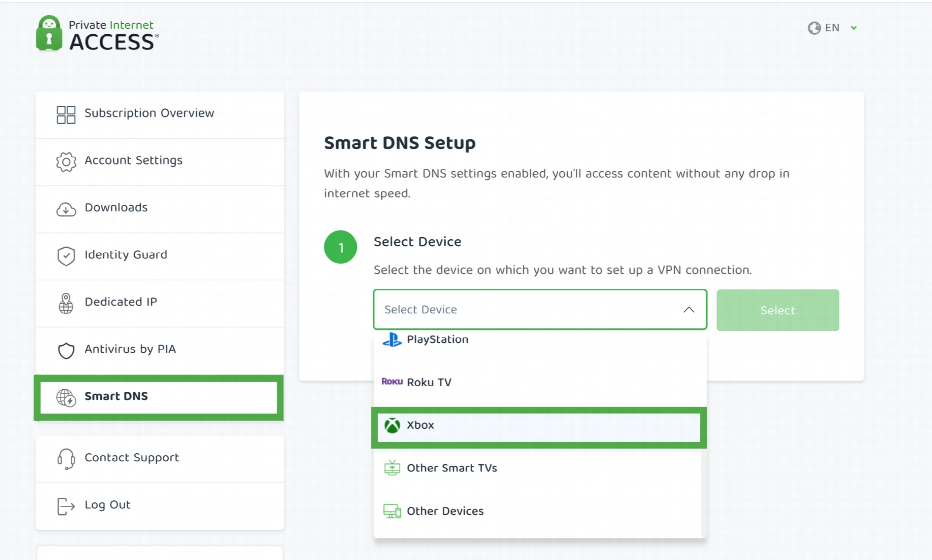Click the Xbox logo icon

tap(392, 425)
